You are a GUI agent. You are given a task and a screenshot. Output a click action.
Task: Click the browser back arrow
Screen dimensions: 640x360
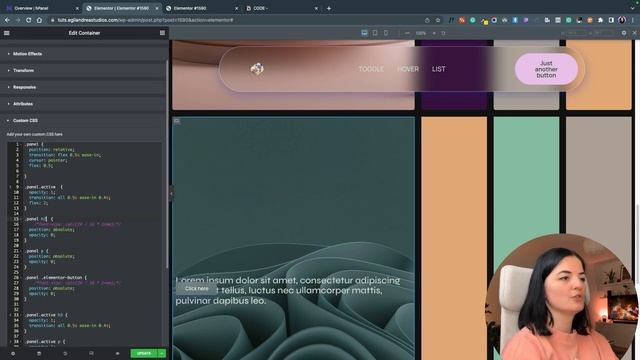(x=7, y=20)
